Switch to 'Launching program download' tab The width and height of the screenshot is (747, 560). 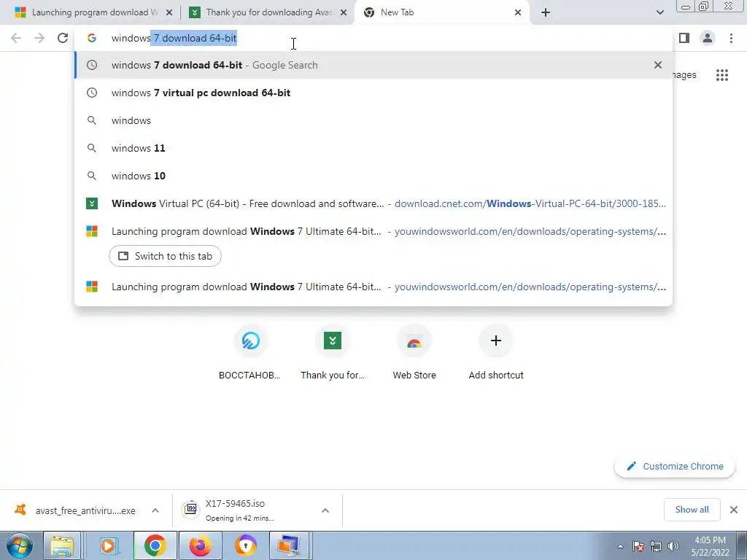(x=90, y=12)
